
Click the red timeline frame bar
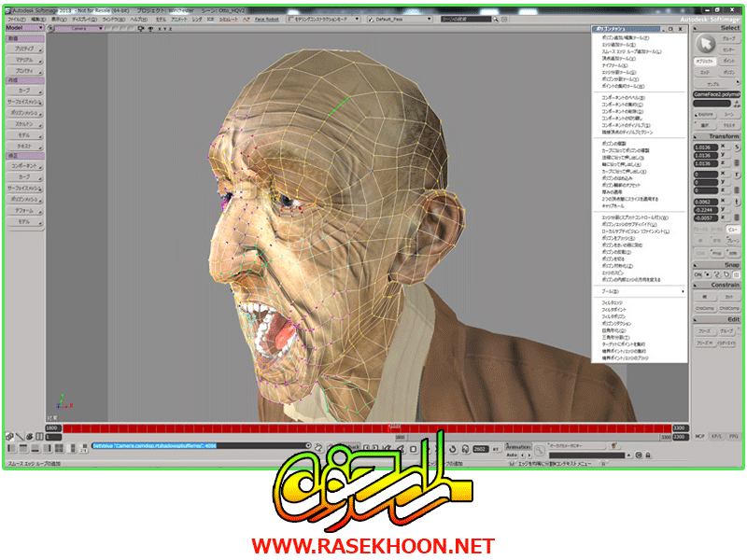[367, 428]
